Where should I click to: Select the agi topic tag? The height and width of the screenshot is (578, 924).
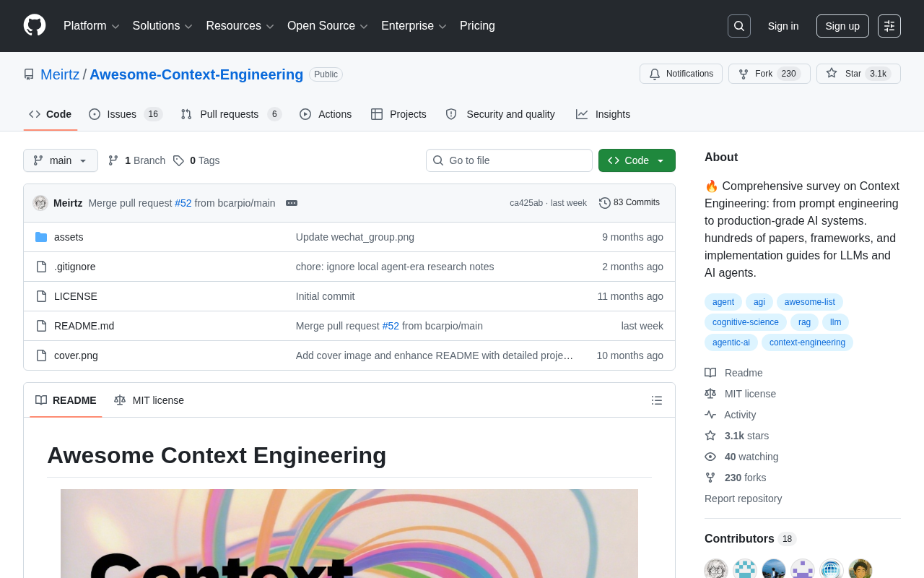tap(759, 302)
